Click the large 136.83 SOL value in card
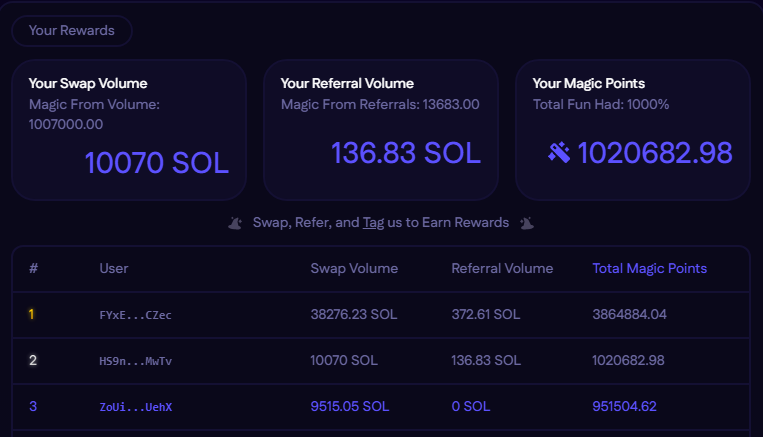This screenshot has height=437, width=763. (x=406, y=153)
